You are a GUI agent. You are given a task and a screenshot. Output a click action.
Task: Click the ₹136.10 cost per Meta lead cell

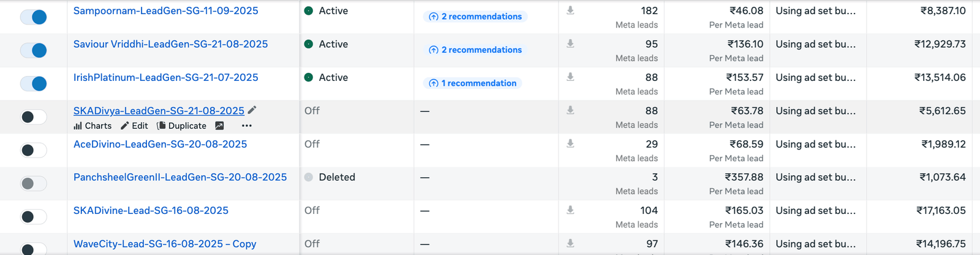pyautogui.click(x=745, y=44)
